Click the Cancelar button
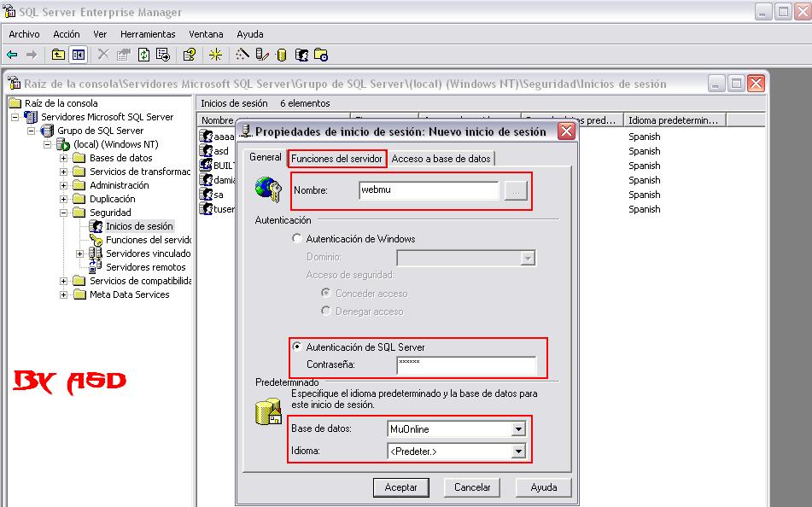812x507 pixels. click(472, 487)
